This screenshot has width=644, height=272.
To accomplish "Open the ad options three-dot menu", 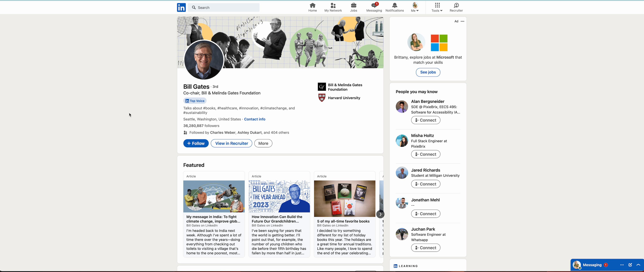I will (463, 21).
